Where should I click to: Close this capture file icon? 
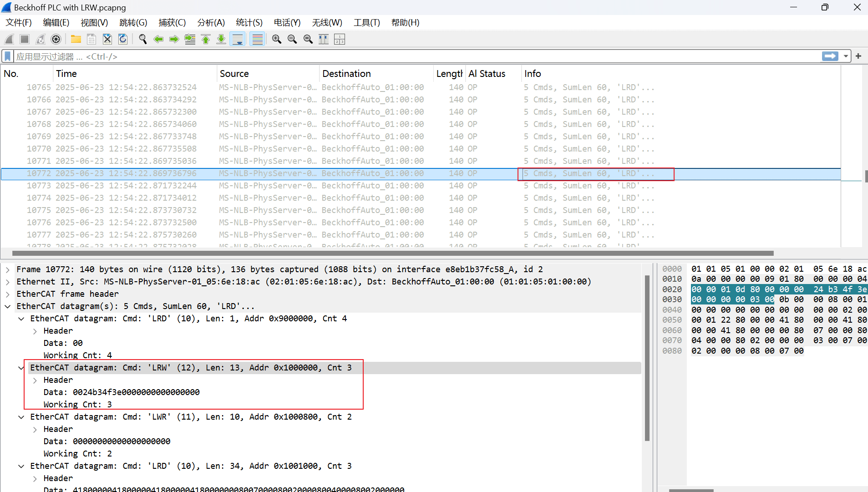coord(107,40)
